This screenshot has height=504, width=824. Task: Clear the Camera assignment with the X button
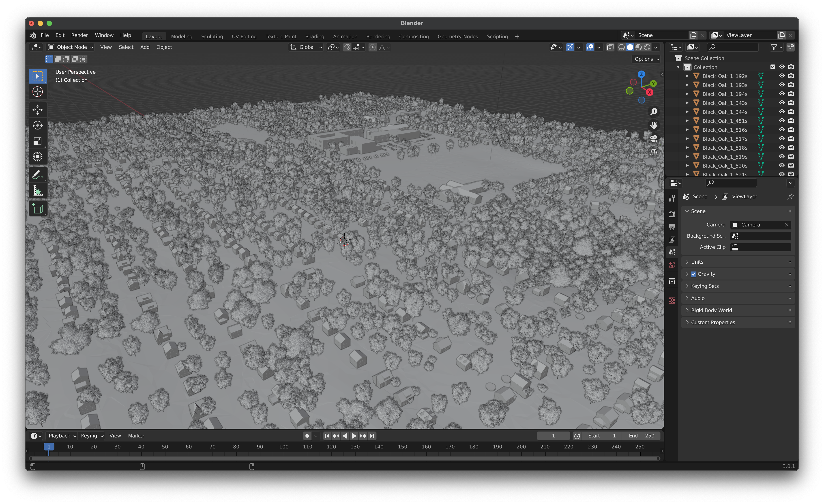pyautogui.click(x=787, y=225)
